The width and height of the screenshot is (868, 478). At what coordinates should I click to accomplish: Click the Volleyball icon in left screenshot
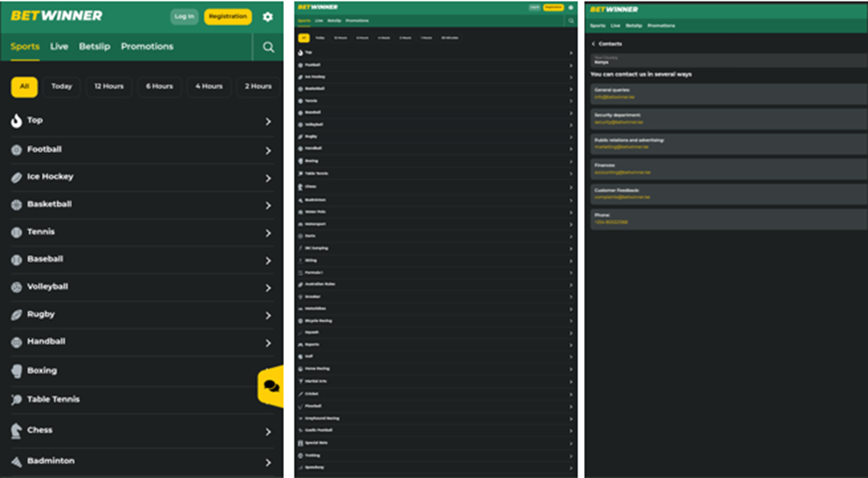[17, 288]
